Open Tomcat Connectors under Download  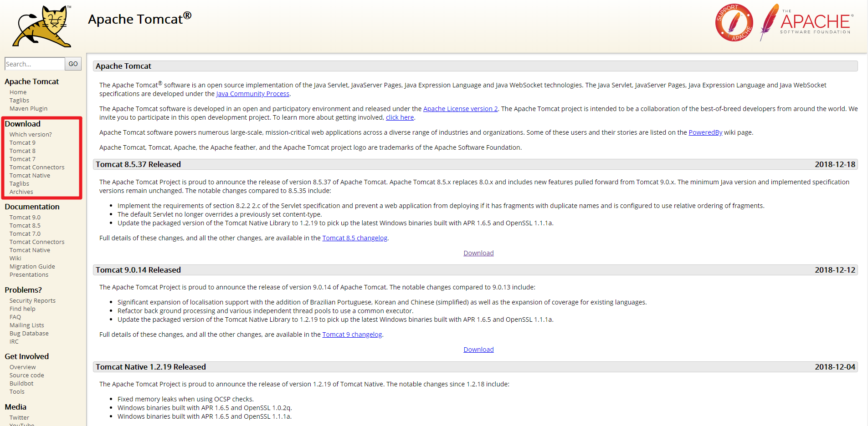(37, 167)
